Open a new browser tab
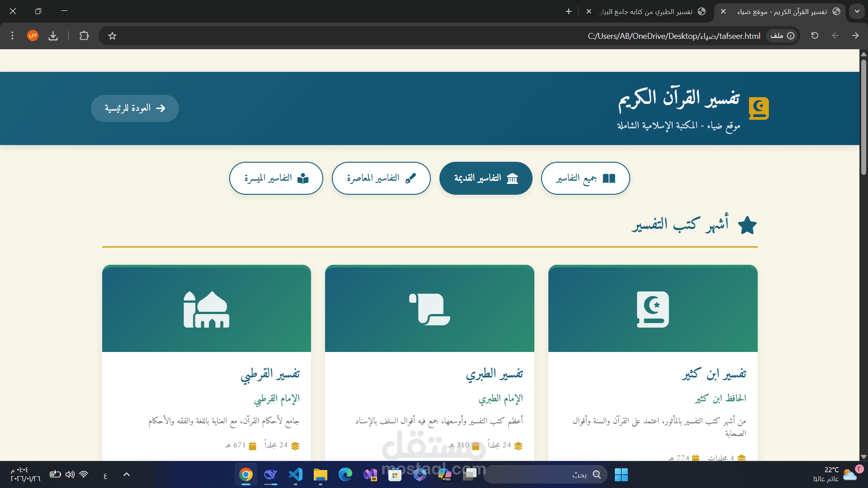 (569, 11)
